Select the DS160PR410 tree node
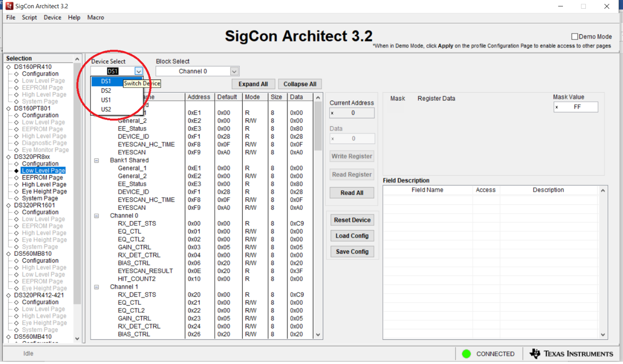Viewport: 623px width, 364px height. (33, 66)
